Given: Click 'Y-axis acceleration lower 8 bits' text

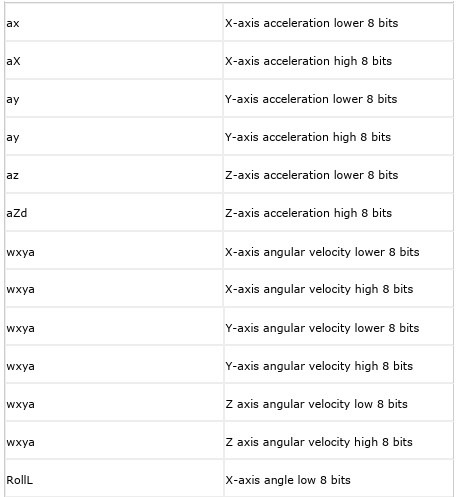Looking at the screenshot, I should pos(311,99).
